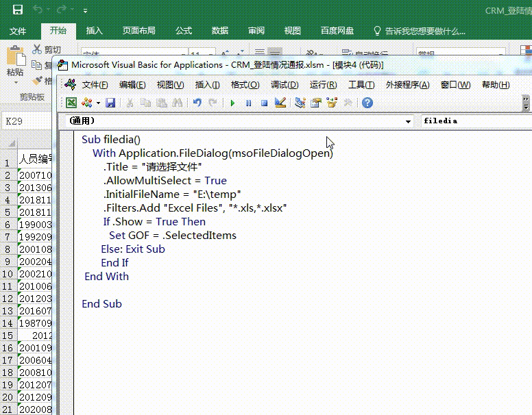532x415 pixels.
Task: Toggle Design Mode icon in VBA toolbar
Action: (x=280, y=103)
